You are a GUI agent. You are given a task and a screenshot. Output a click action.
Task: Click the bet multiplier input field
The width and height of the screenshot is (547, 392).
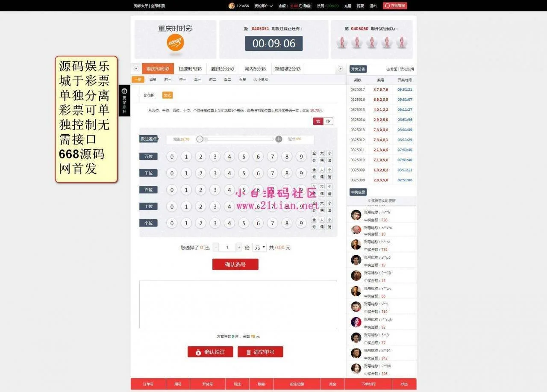coord(227,247)
